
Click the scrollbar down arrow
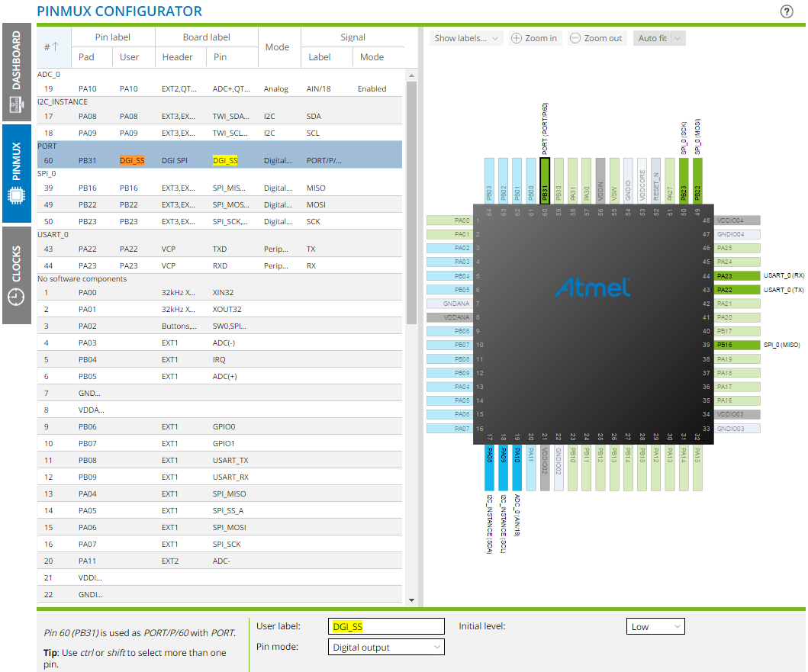[x=411, y=600]
